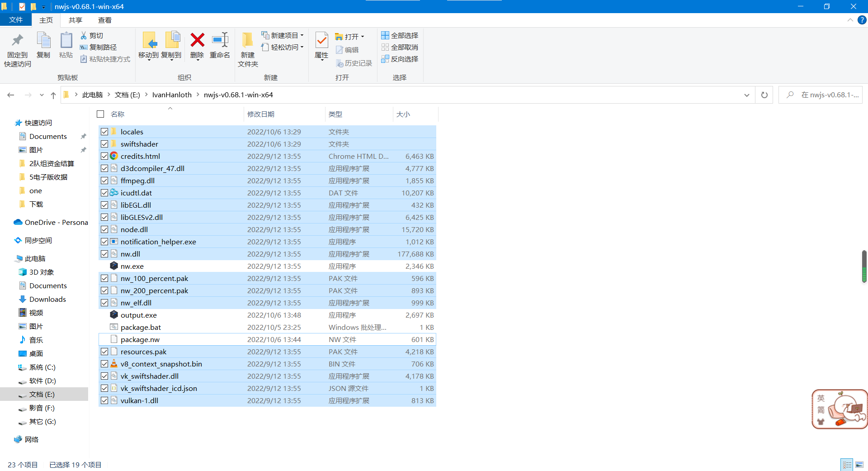Click the Pin to Quick Access icon
This screenshot has width=868, height=471.
(17, 41)
